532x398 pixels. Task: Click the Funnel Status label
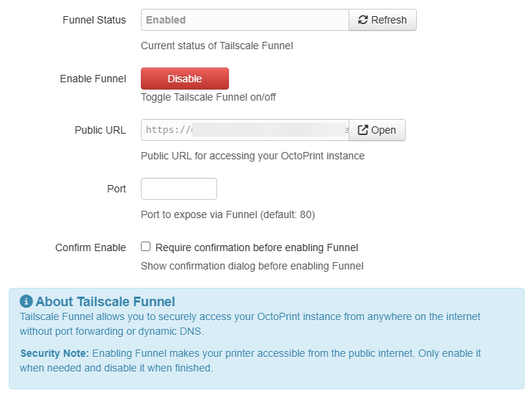(x=94, y=20)
